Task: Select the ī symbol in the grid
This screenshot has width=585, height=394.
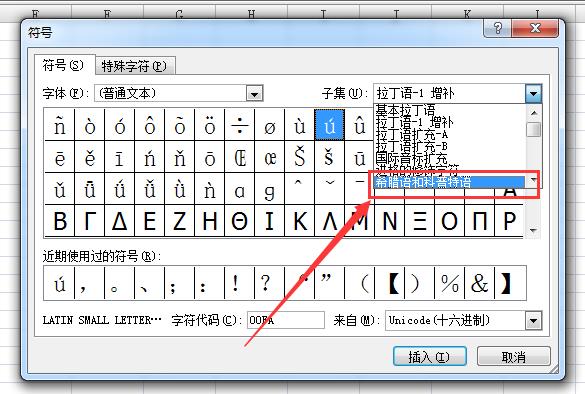Action: pyautogui.click(x=120, y=157)
